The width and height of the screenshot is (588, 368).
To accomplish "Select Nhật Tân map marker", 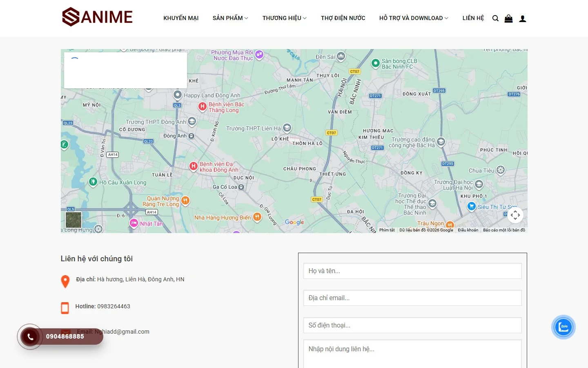I will click(134, 223).
